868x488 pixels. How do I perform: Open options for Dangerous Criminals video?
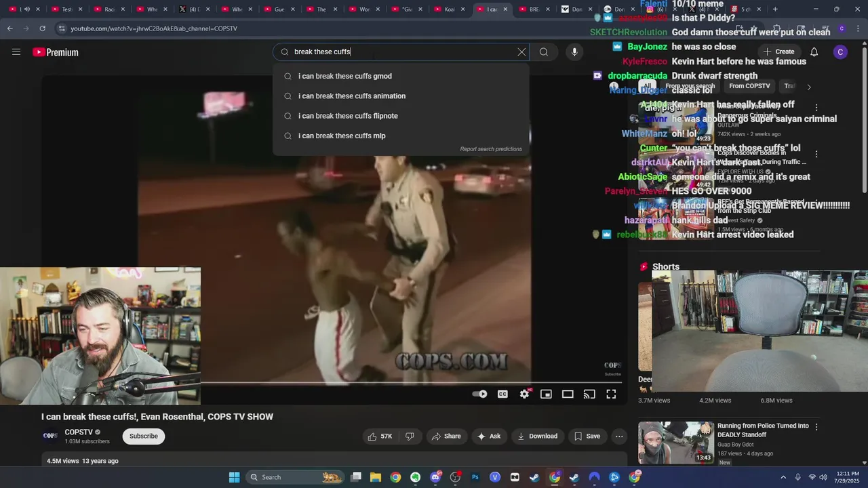[816, 108]
